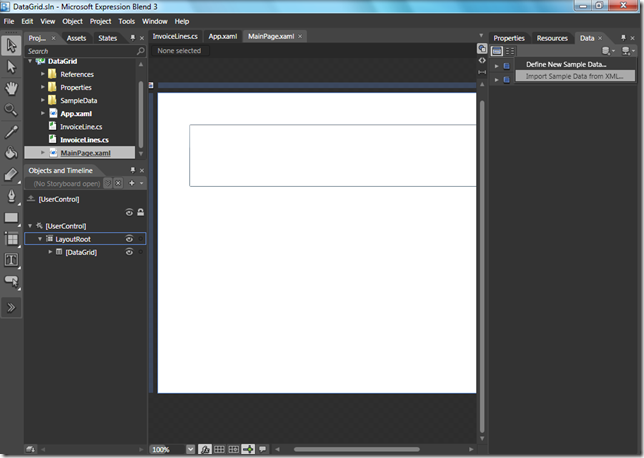Toggle lock dot on LayoutRoot row
644x458 pixels.
coord(140,239)
